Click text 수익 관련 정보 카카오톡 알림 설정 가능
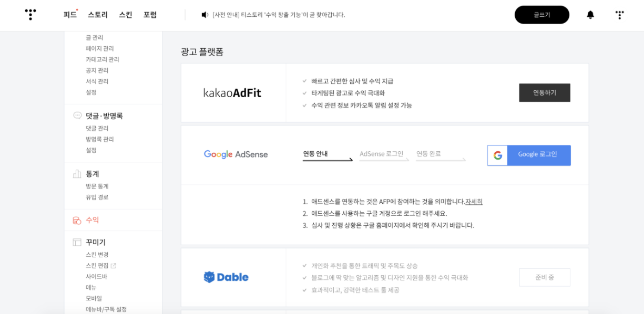 point(362,105)
